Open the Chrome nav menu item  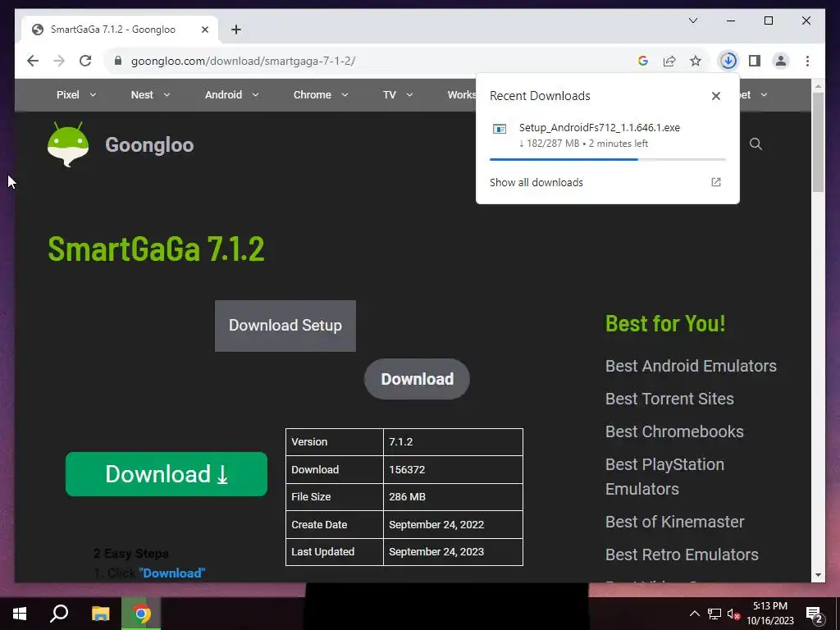(x=313, y=95)
